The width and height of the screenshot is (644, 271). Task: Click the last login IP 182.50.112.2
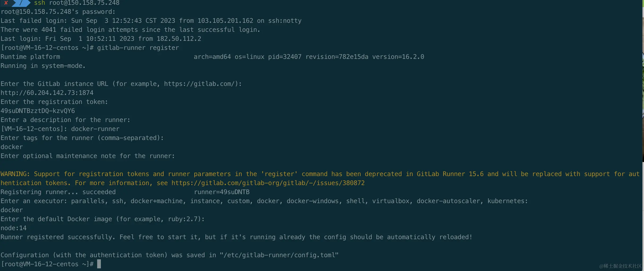coord(179,39)
